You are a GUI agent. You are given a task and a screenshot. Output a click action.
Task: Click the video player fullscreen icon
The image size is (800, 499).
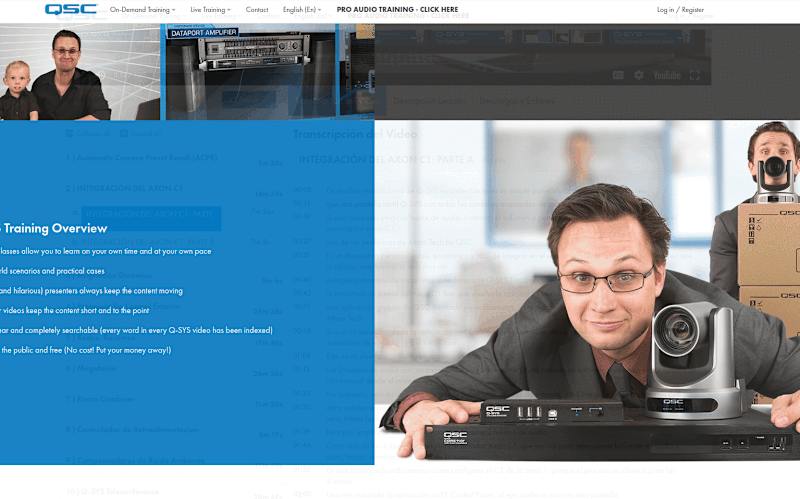694,76
